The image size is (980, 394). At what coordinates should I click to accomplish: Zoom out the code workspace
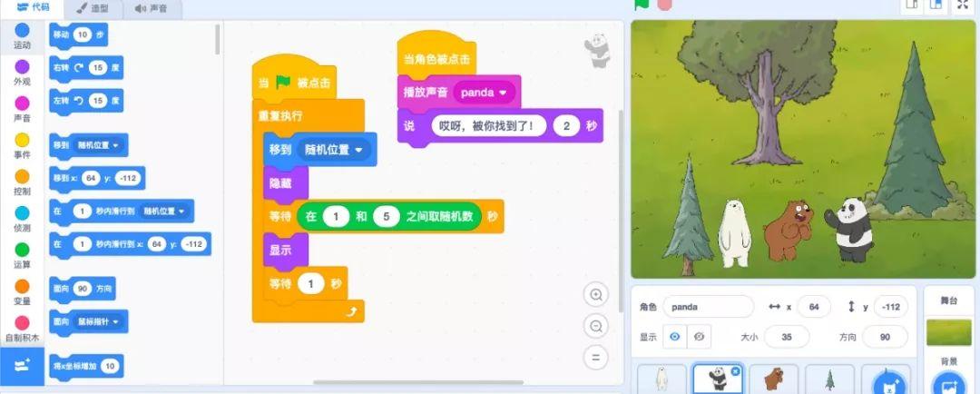coord(596,326)
